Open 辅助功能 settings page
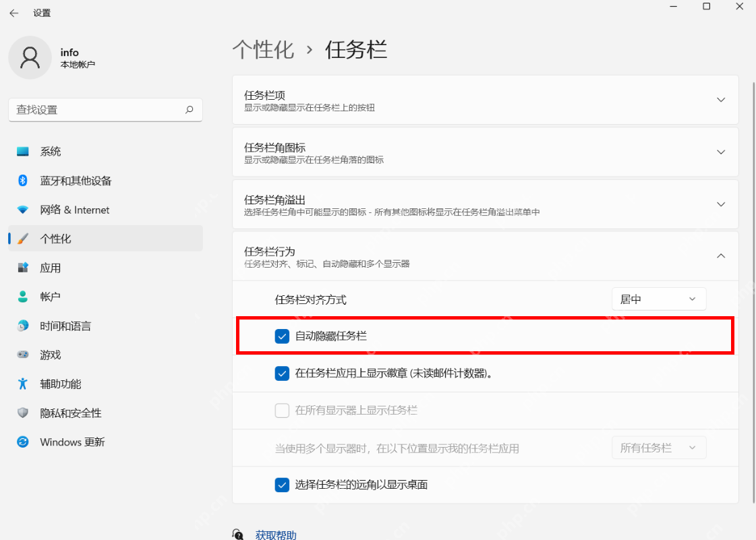This screenshot has width=756, height=540. click(x=106, y=384)
